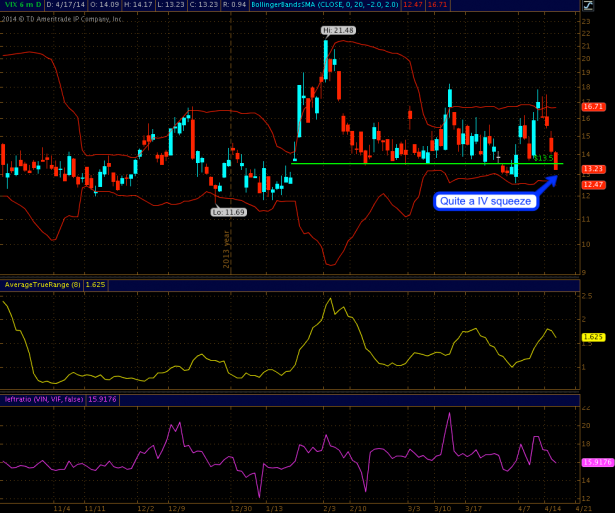Open the leftratio (VIN, VIF, false) study header
Screen dimensions: 615x513
(47, 400)
